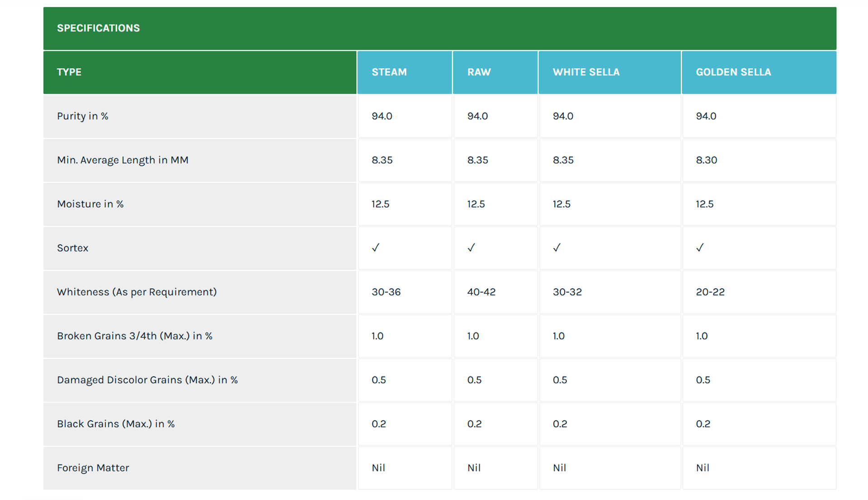Click the Sortex checkmark under Raw
This screenshot has height=500, width=868.
[x=471, y=248]
